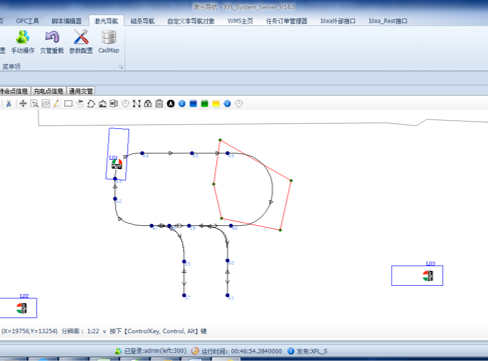Viewport: 489px width, 361px height.
Task: Select the move cross-arrows tool
Action: click(23, 104)
